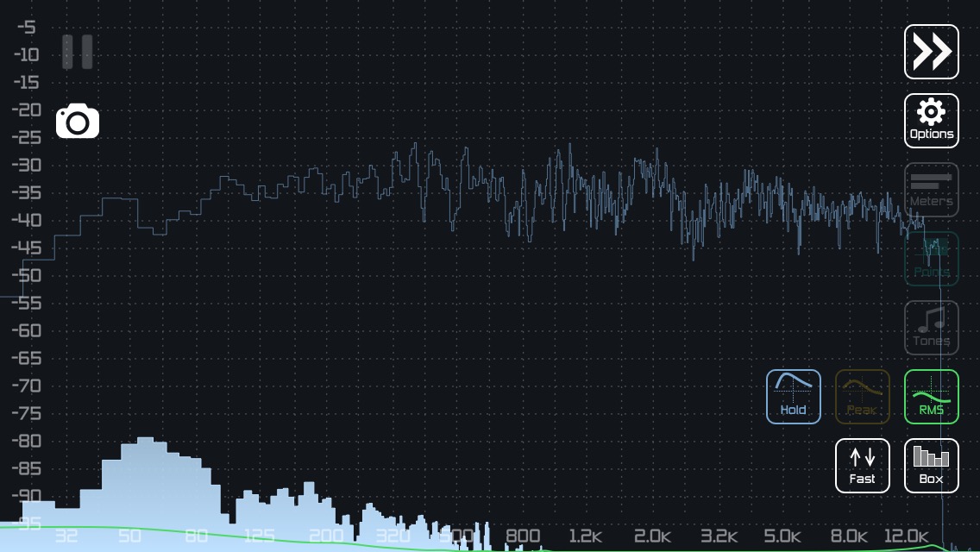This screenshot has width=980, height=552.
Task: Select the 12.0k frequency label
Action: click(907, 536)
